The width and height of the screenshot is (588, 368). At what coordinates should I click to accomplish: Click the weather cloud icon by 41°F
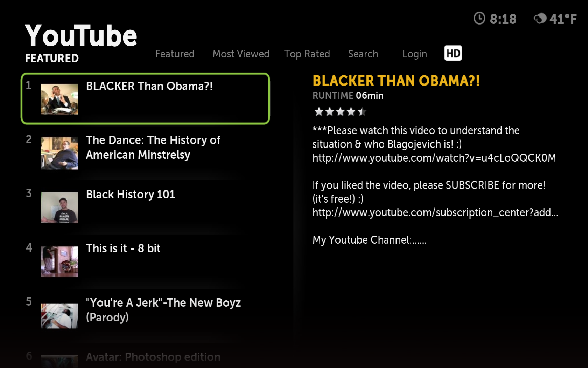click(540, 18)
